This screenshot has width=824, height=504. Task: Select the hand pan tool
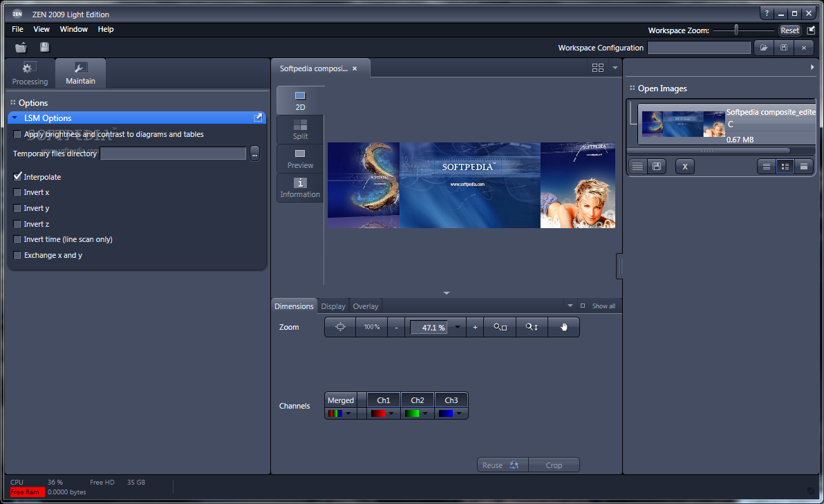pyautogui.click(x=564, y=327)
